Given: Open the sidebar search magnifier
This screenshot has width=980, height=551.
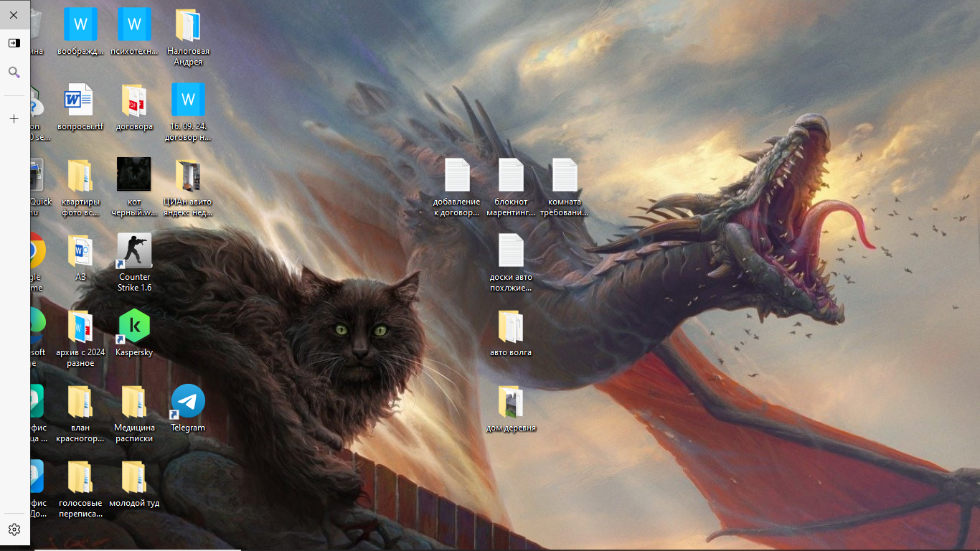Looking at the screenshot, I should click(14, 72).
